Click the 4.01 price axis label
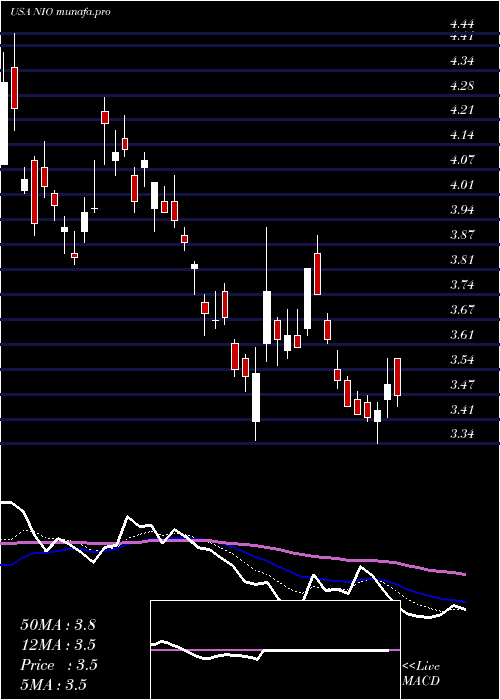Image resolution: width=500 pixels, height=700 pixels. click(462, 185)
